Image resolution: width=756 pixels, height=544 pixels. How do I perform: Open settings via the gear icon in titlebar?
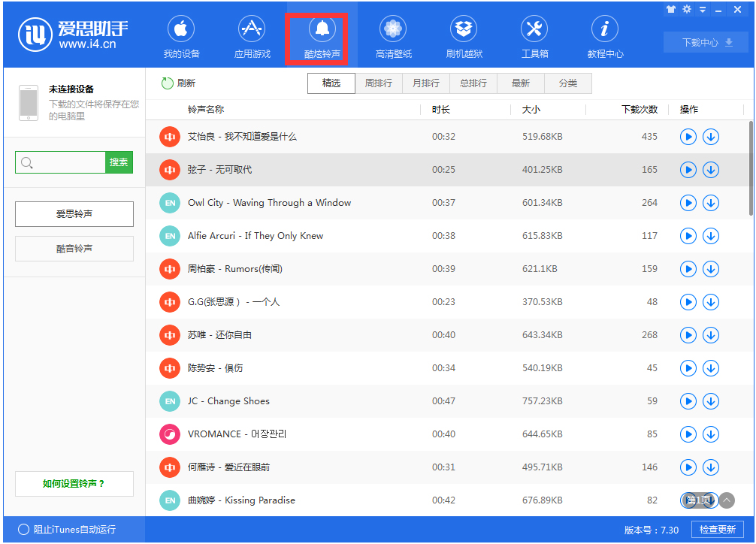coord(685,9)
